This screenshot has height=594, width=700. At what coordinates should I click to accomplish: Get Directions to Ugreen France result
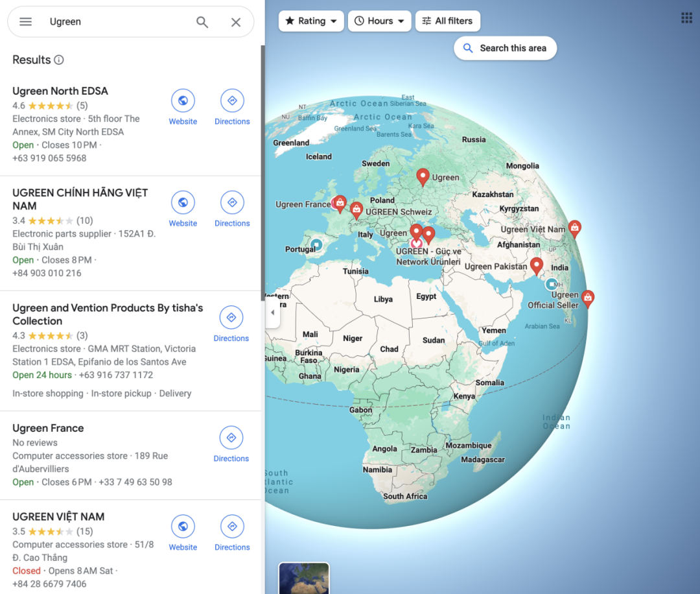(x=231, y=444)
